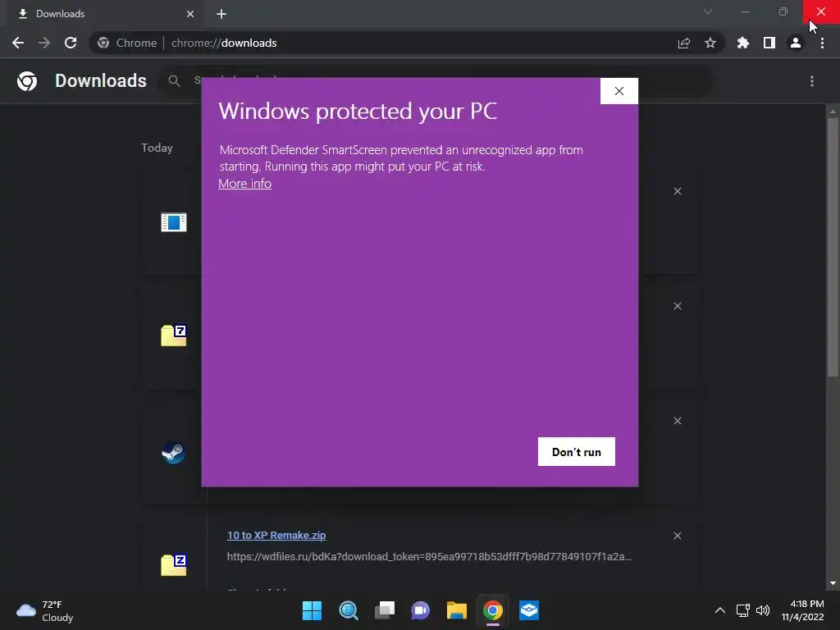Click the first download's file icon

click(x=174, y=221)
